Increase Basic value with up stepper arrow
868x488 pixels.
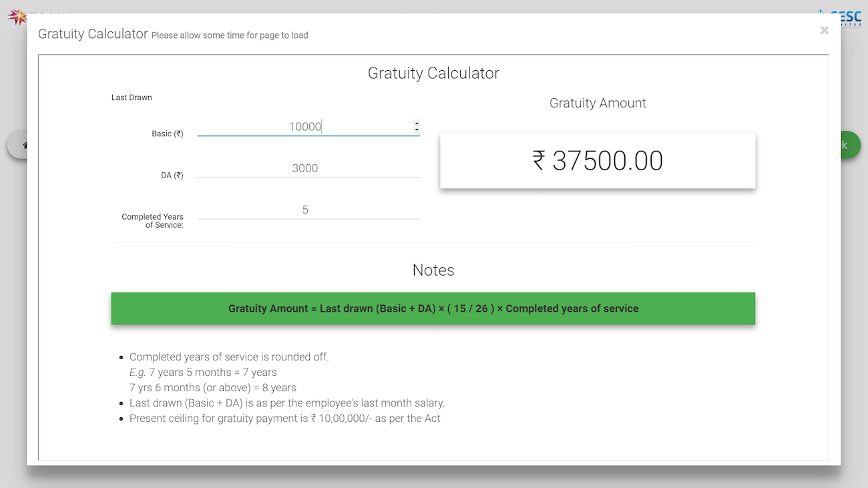point(417,123)
